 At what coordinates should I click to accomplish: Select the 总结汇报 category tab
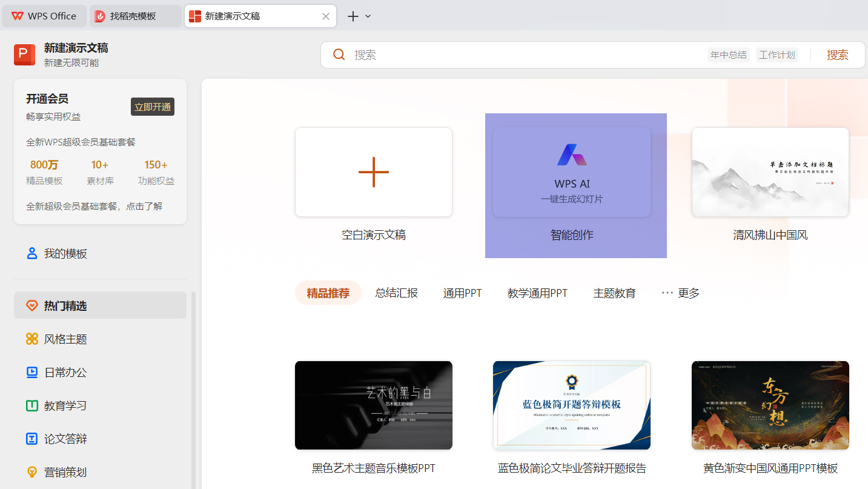click(396, 293)
